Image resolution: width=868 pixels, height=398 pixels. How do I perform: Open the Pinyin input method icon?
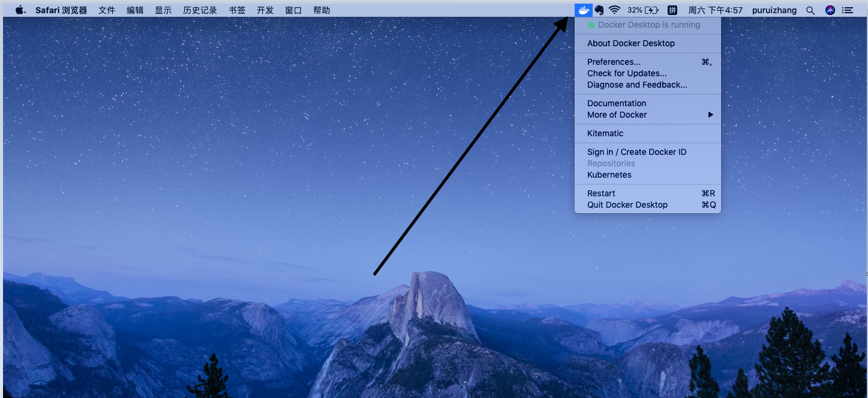672,10
